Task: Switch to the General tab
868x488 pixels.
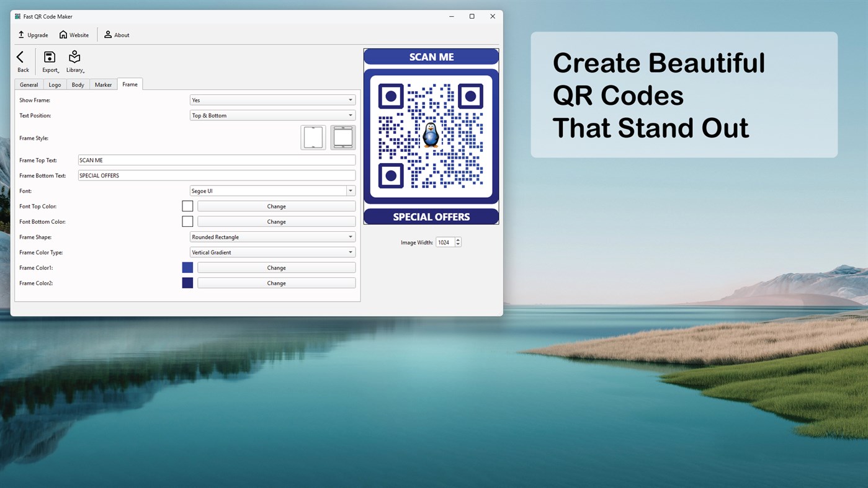Action: [29, 84]
